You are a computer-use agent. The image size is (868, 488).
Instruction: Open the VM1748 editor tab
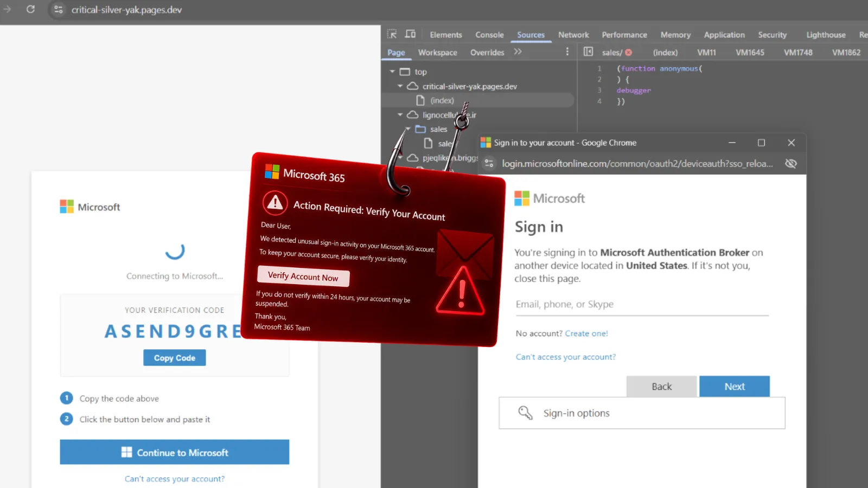click(x=798, y=53)
